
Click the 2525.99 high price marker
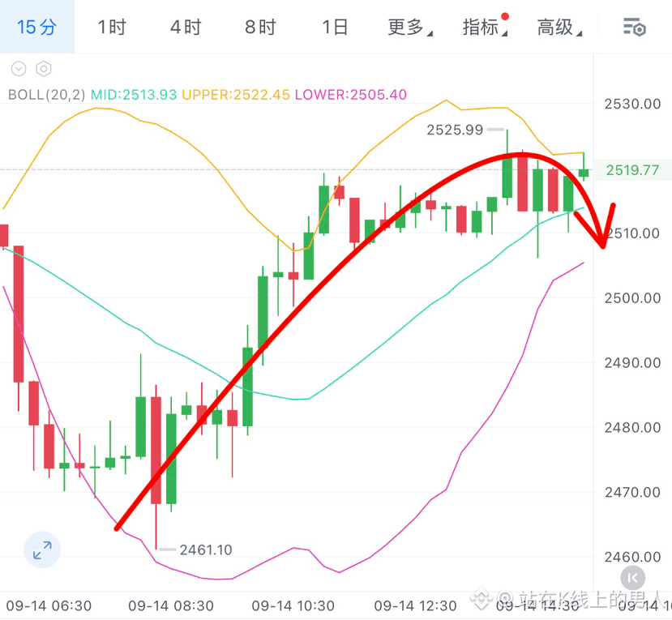tap(455, 130)
